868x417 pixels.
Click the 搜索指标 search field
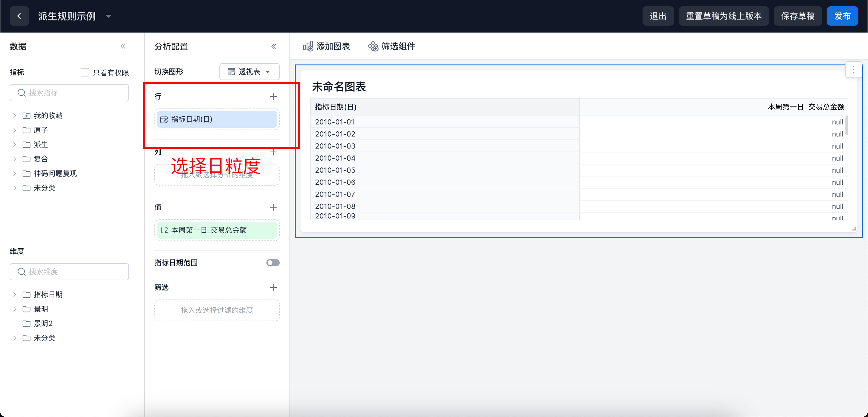[x=69, y=92]
